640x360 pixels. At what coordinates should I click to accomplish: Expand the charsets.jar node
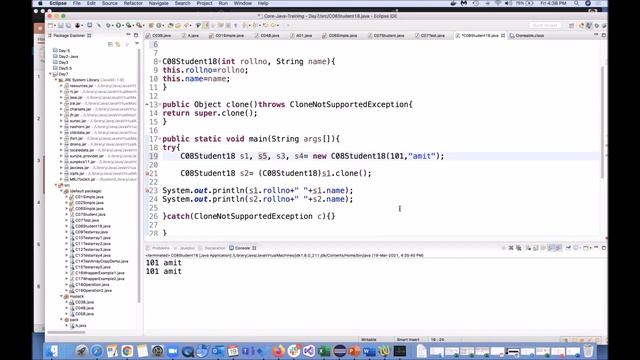61,109
